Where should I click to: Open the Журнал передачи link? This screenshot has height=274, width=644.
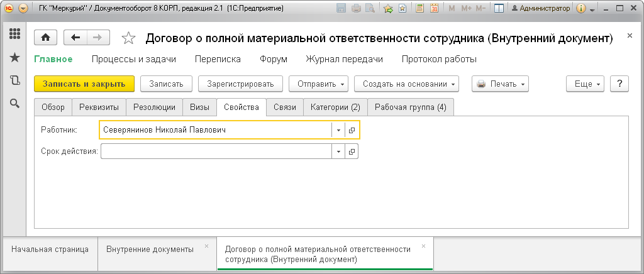pos(344,59)
